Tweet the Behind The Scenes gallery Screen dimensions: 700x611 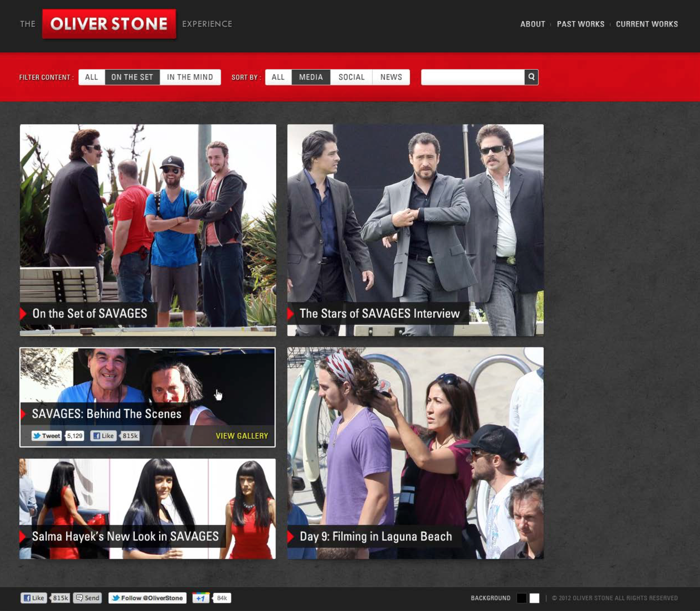coord(47,436)
